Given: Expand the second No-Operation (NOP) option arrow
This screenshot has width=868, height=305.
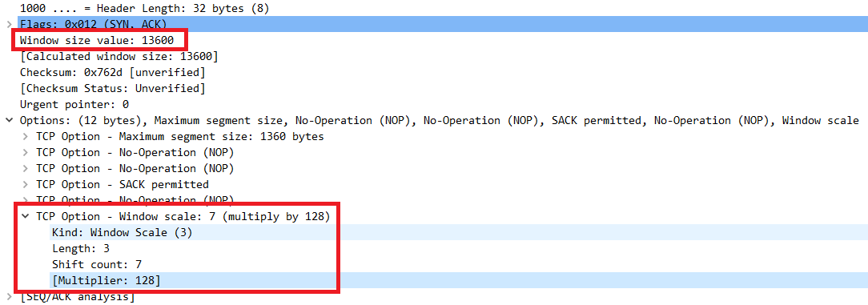Looking at the screenshot, I should [x=25, y=168].
